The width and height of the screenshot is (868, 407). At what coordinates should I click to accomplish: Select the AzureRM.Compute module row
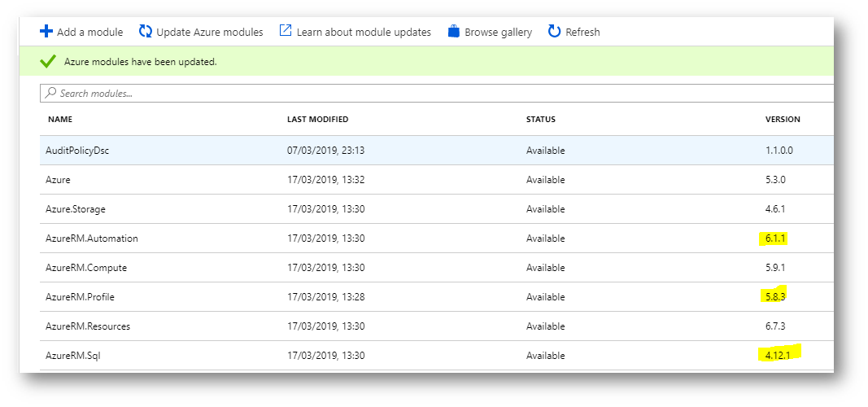click(x=437, y=268)
